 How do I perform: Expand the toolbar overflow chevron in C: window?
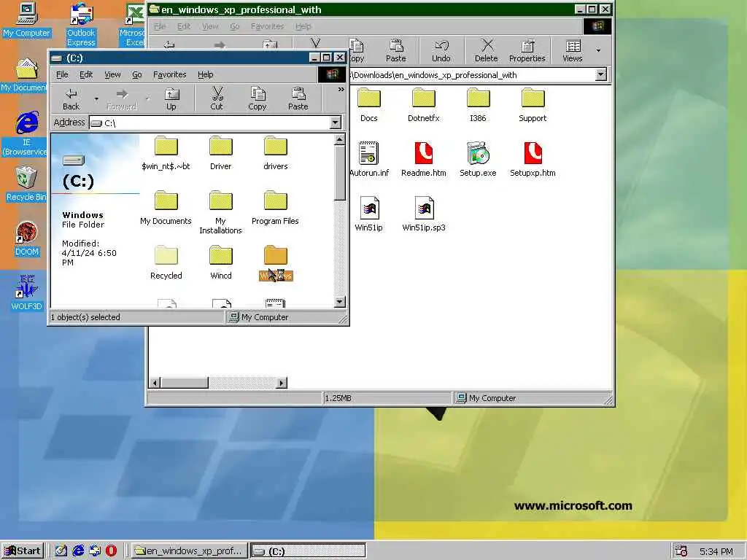[341, 90]
